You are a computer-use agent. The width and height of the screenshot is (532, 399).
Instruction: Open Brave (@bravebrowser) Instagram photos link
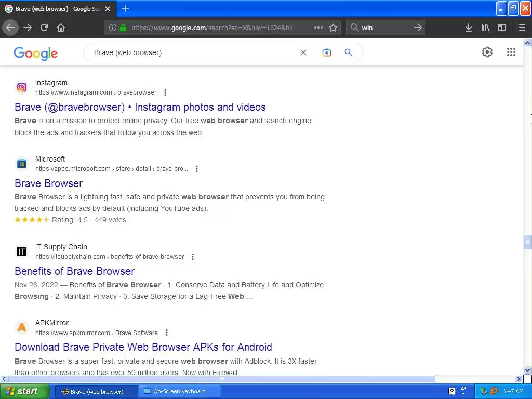click(x=140, y=107)
